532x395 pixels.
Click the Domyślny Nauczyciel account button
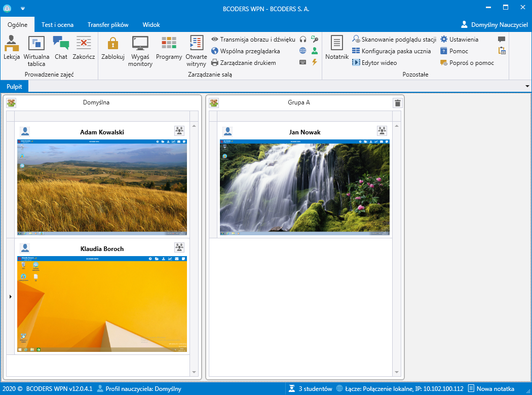point(495,25)
